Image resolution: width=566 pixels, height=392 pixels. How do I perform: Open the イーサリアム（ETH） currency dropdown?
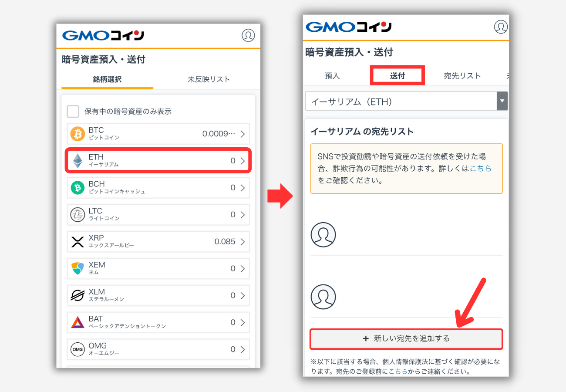click(407, 101)
